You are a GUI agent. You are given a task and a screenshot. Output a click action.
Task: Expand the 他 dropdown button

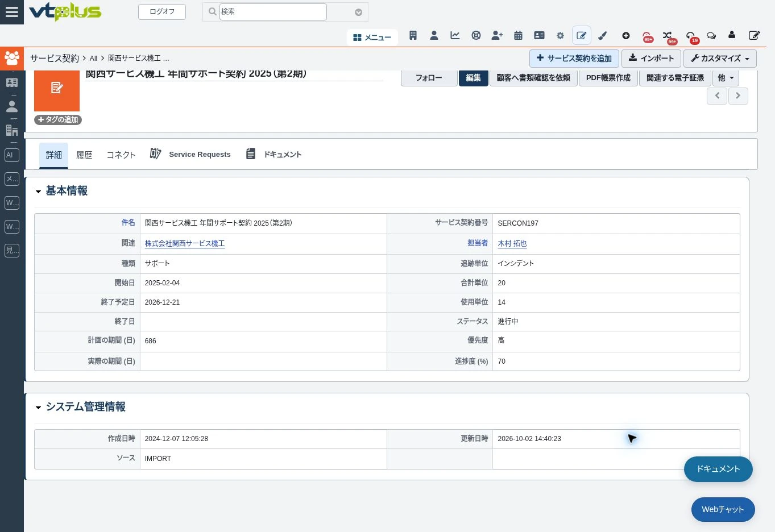pos(726,78)
